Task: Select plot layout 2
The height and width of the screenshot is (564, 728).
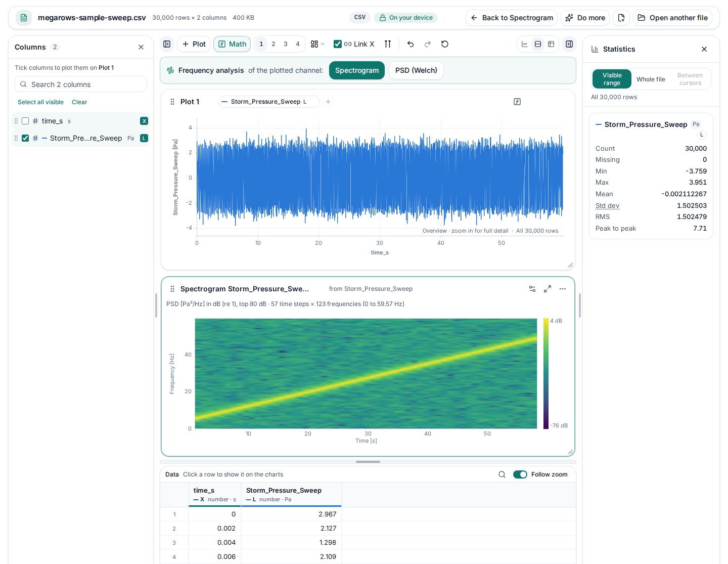Action: point(274,44)
